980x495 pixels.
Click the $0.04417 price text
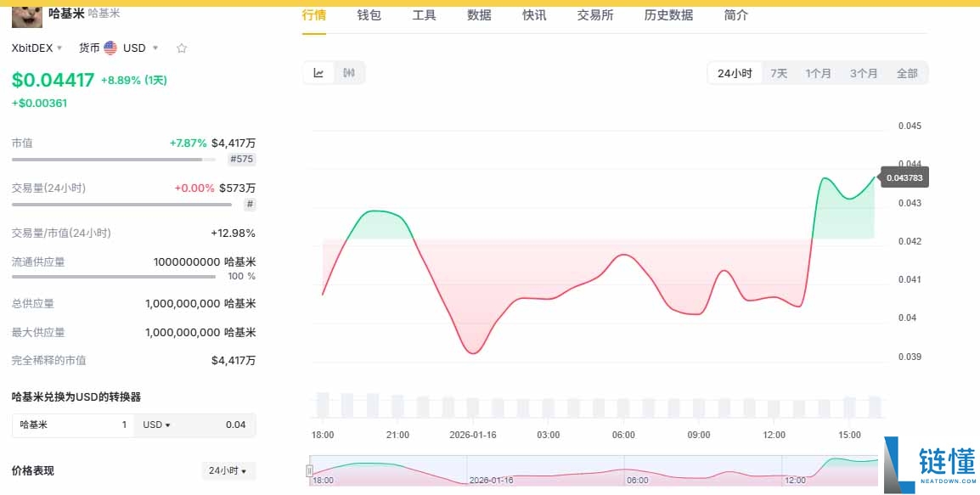click(x=54, y=80)
